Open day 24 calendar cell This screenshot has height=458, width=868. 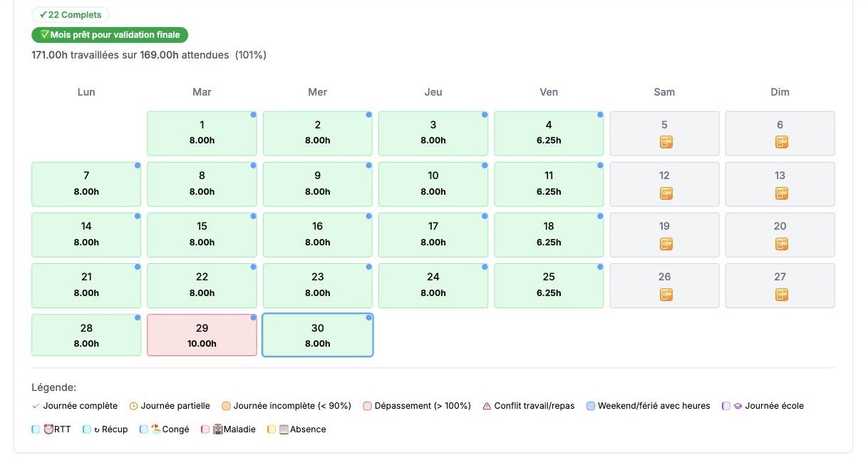coord(433,285)
